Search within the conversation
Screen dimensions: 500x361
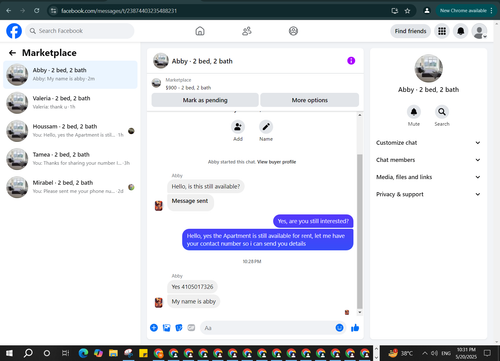(442, 112)
